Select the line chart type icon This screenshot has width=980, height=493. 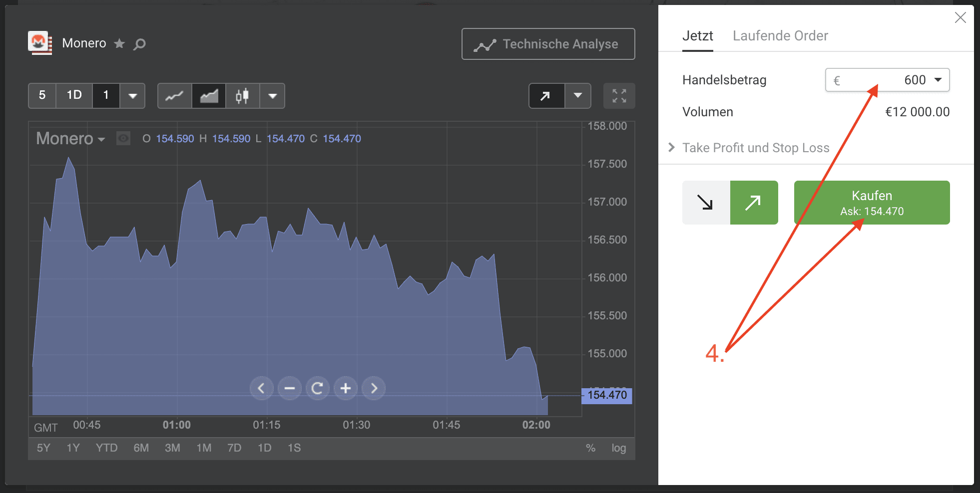[174, 96]
